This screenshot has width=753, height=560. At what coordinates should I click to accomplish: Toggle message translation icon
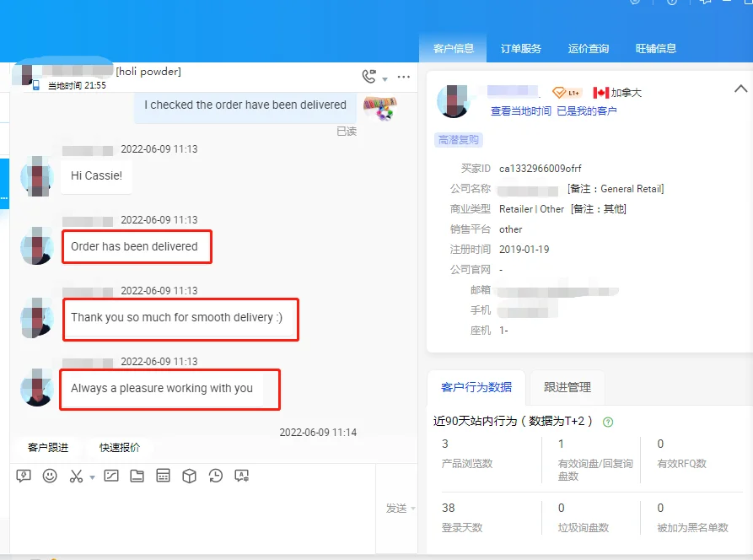pyautogui.click(x=241, y=476)
